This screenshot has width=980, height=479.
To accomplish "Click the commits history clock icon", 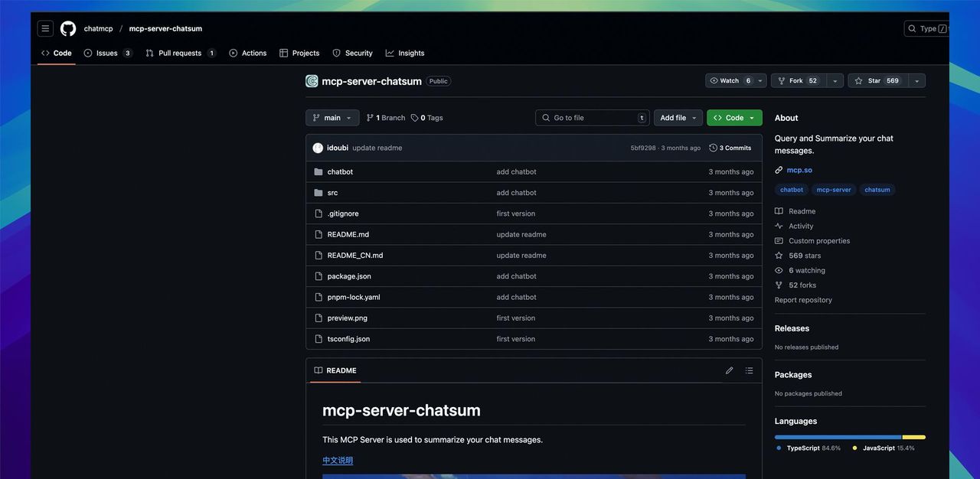I will [714, 148].
